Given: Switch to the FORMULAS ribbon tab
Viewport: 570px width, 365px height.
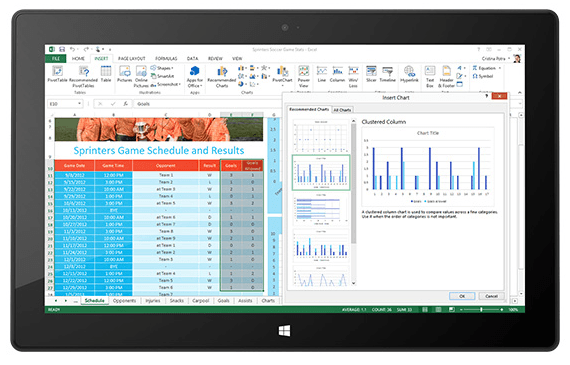Looking at the screenshot, I should coord(166,58).
